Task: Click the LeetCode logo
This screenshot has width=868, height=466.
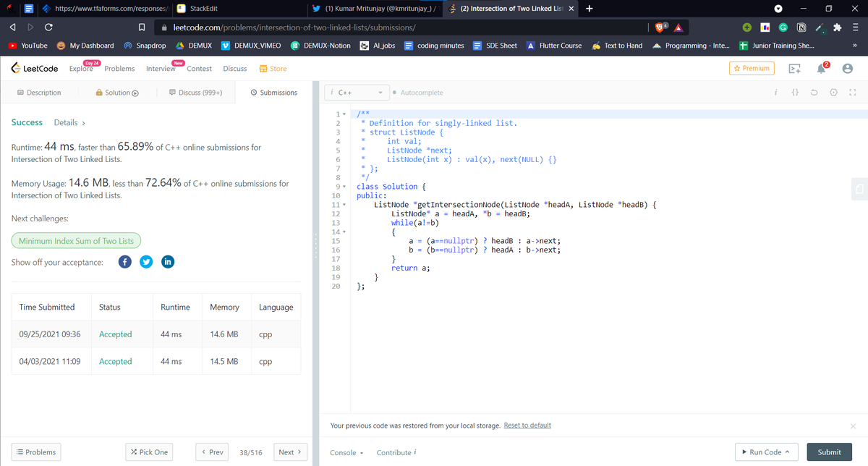Action: pyautogui.click(x=35, y=68)
